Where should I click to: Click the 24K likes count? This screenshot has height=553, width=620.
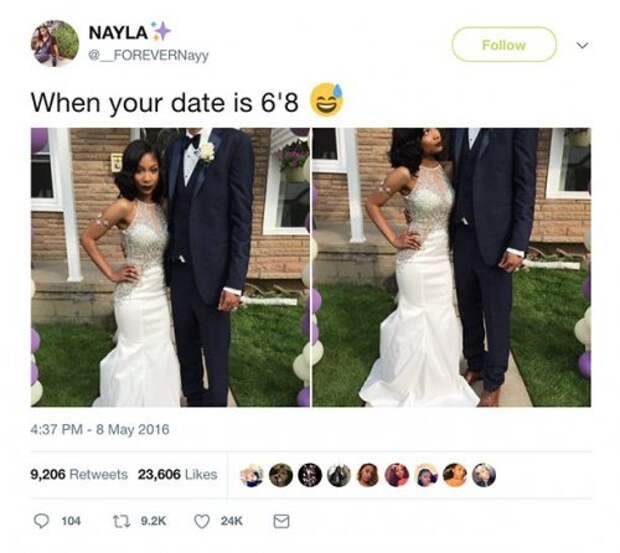pos(232,521)
